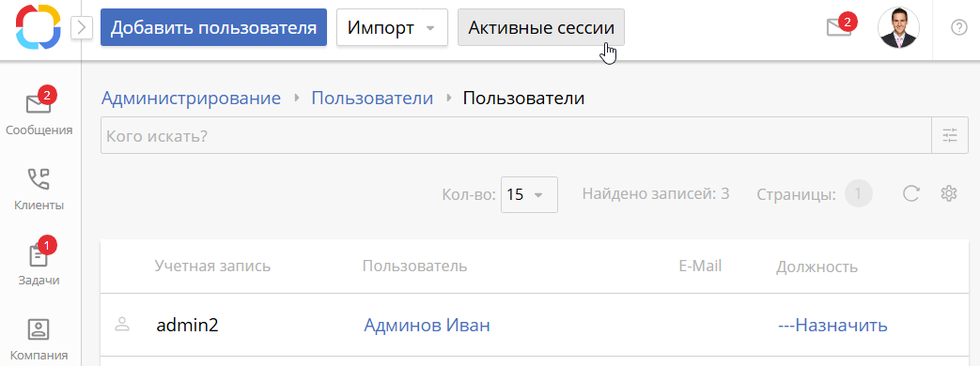Open Активные сессии

(x=541, y=27)
